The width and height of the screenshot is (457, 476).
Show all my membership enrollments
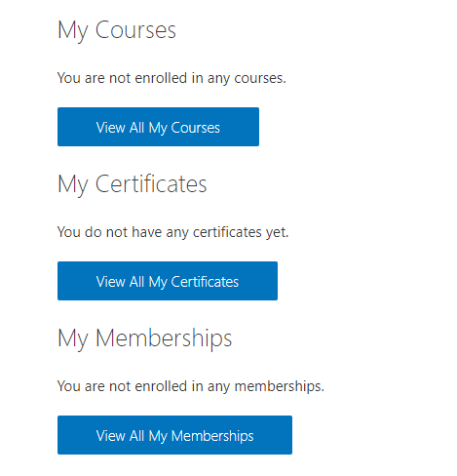pos(174,435)
